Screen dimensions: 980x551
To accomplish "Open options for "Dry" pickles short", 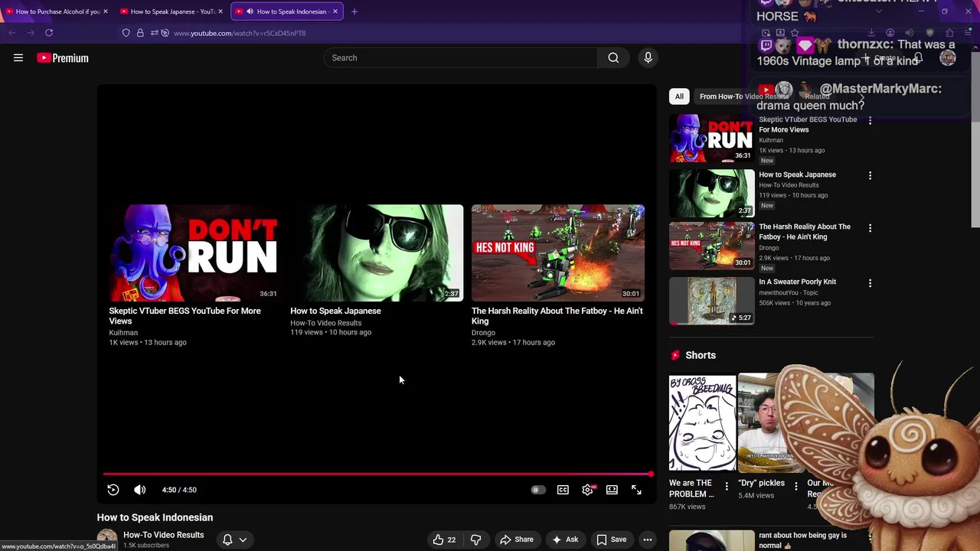I will 795,487.
